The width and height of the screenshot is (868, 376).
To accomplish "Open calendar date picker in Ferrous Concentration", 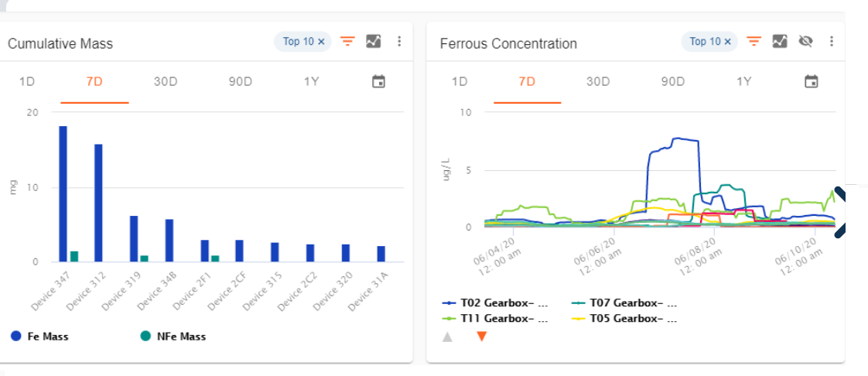I will click(x=812, y=81).
